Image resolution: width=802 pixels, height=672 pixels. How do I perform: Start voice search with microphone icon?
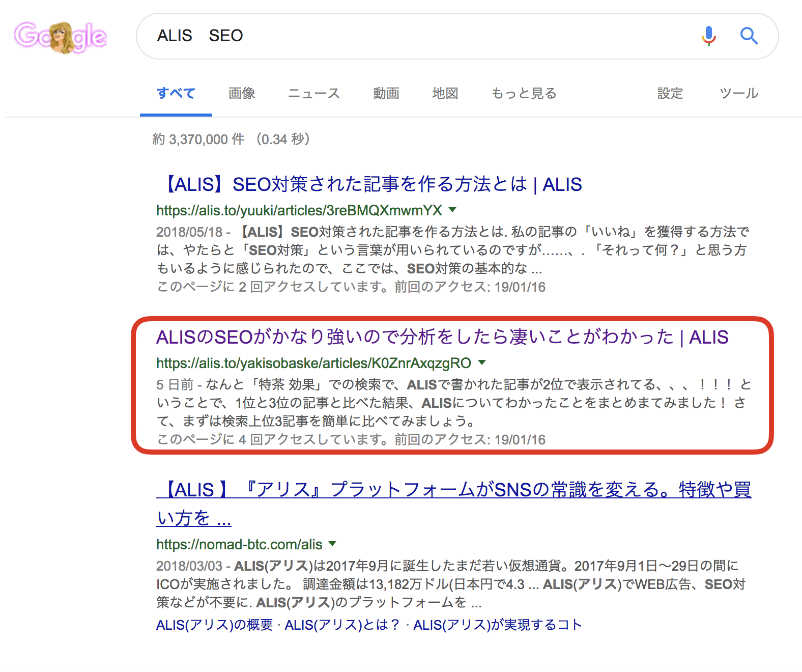point(708,36)
